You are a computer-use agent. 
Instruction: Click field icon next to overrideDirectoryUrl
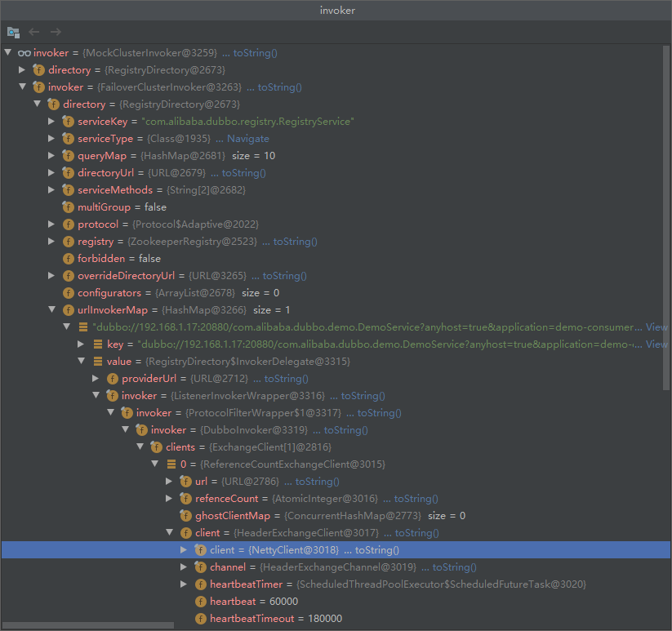tap(68, 275)
